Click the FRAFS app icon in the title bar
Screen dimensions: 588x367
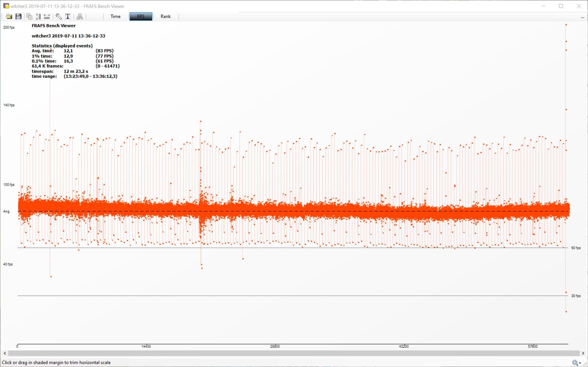[6, 6]
